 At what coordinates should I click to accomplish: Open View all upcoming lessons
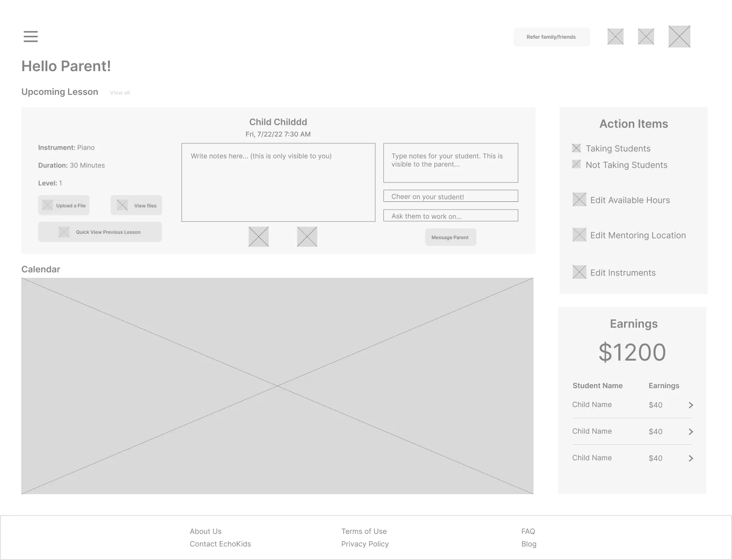pos(120,92)
